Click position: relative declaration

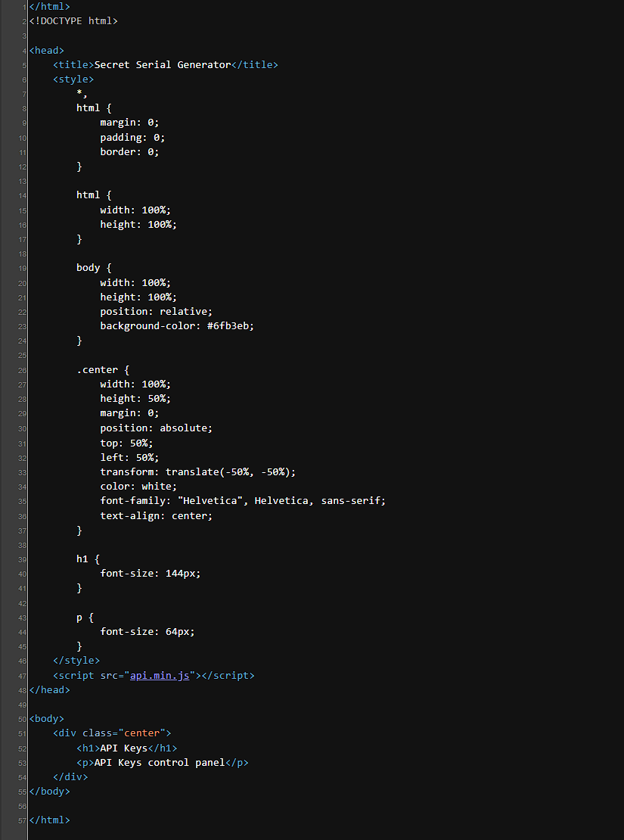(157, 311)
